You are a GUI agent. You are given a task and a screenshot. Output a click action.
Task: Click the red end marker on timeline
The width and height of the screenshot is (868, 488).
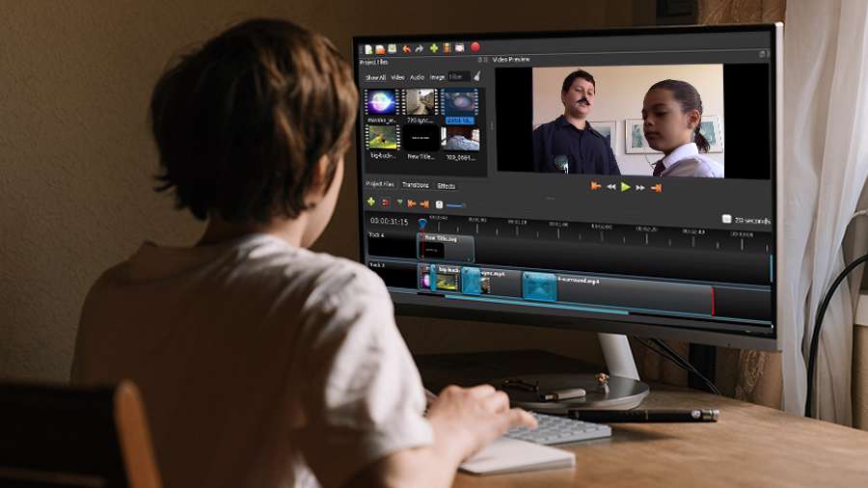[713, 301]
